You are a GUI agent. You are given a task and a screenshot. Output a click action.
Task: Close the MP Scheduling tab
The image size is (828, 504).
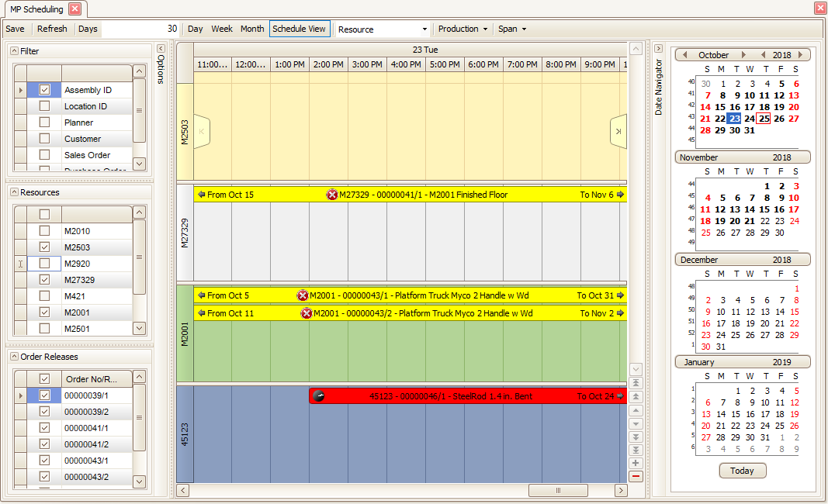75,9
